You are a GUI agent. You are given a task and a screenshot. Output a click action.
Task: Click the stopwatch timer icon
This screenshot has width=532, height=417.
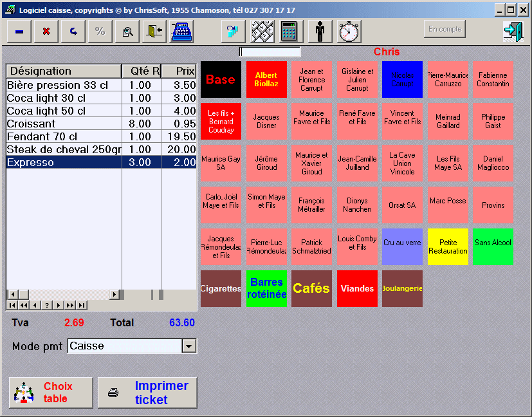(x=349, y=32)
